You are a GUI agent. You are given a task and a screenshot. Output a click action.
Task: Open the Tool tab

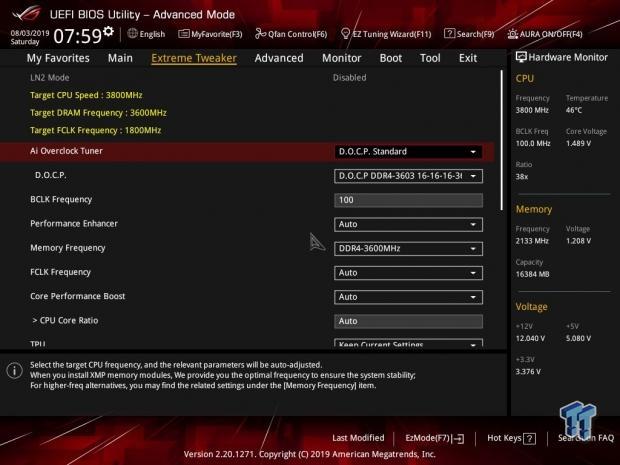tap(430, 58)
